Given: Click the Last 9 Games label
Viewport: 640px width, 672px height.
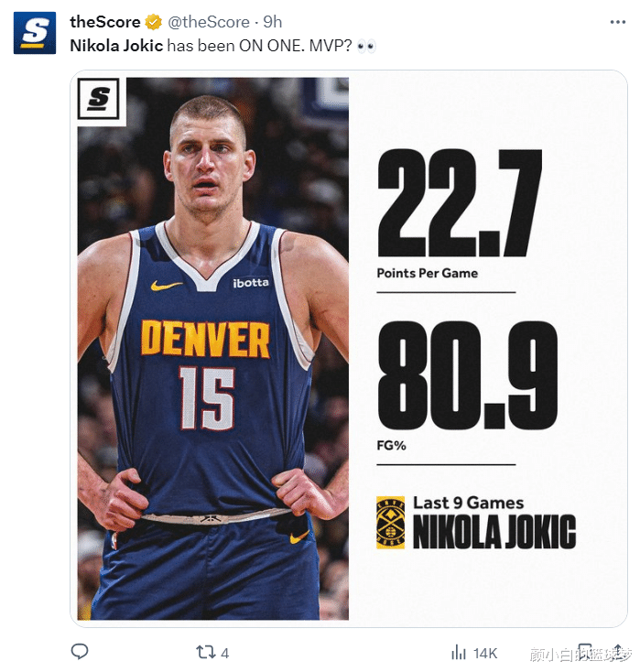Looking at the screenshot, I should click(x=468, y=503).
